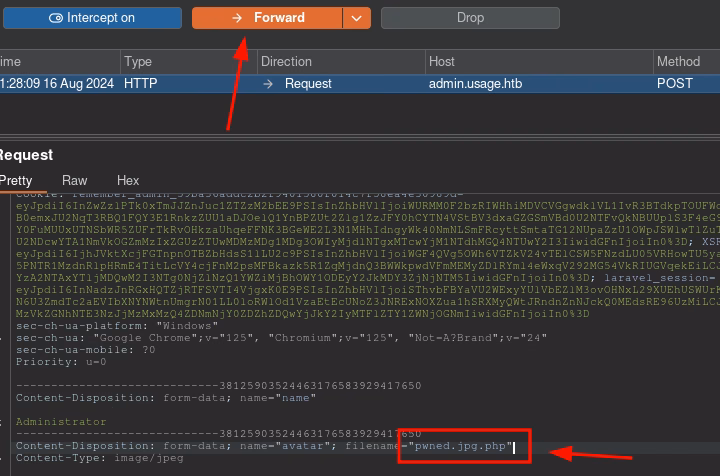
Task: Click the admin.usage.htb host cell
Action: pyautogui.click(x=475, y=84)
